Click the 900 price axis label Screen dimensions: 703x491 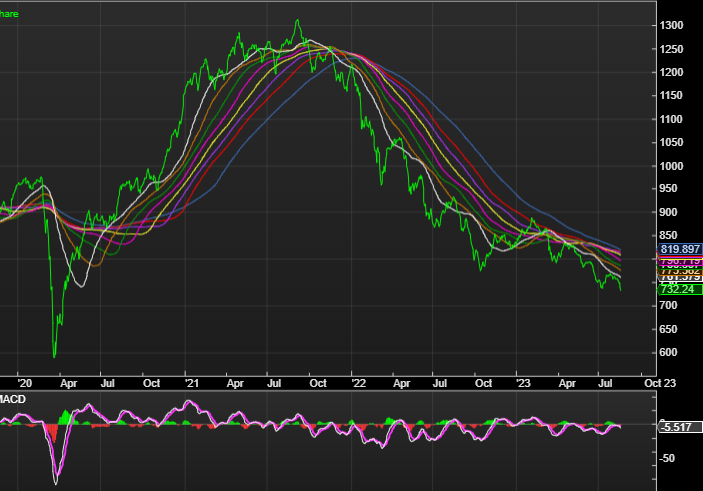click(x=668, y=212)
